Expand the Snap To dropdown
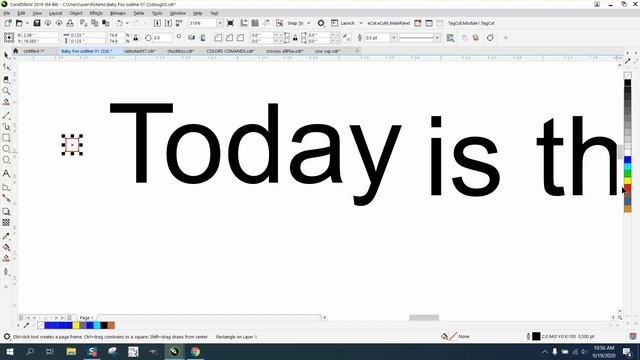The width and height of the screenshot is (640, 360). click(309, 23)
